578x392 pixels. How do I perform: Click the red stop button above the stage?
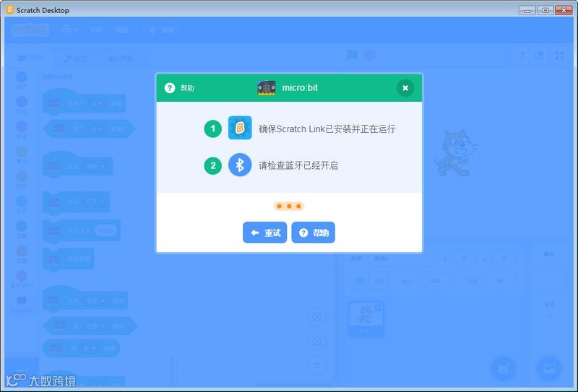(370, 56)
